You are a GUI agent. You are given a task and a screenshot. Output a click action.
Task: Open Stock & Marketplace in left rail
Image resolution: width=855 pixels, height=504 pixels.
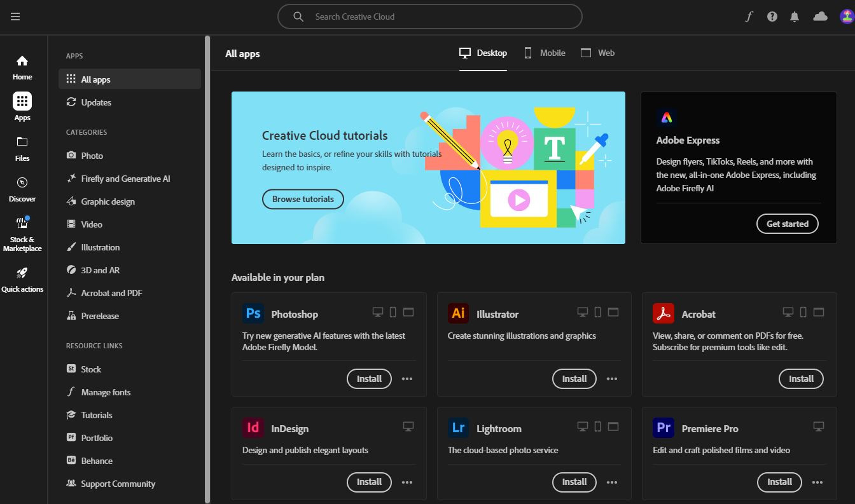point(22,233)
